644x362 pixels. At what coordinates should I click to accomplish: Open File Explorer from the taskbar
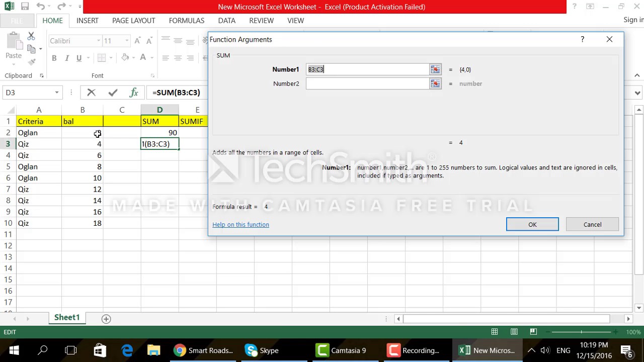click(153, 350)
